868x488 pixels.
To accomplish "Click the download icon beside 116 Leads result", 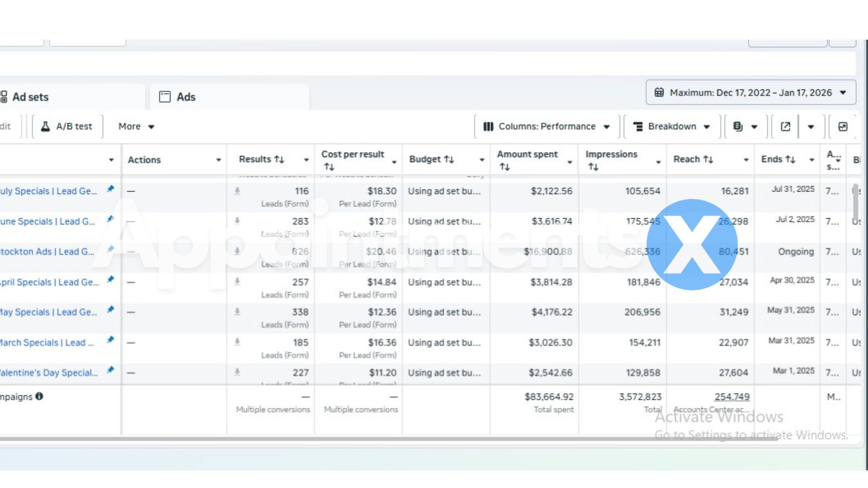I will pos(237,191).
